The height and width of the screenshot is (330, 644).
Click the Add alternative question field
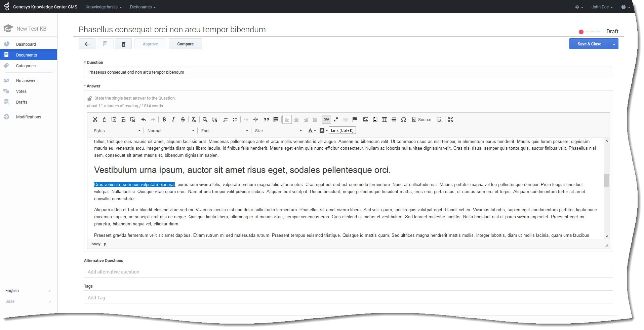[x=348, y=271]
